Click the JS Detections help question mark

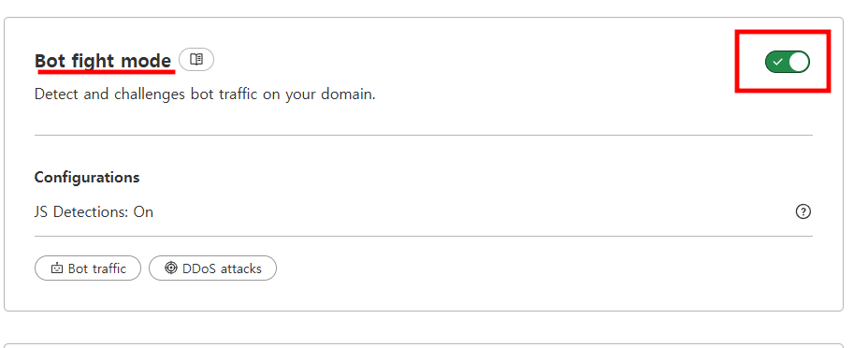(x=803, y=211)
